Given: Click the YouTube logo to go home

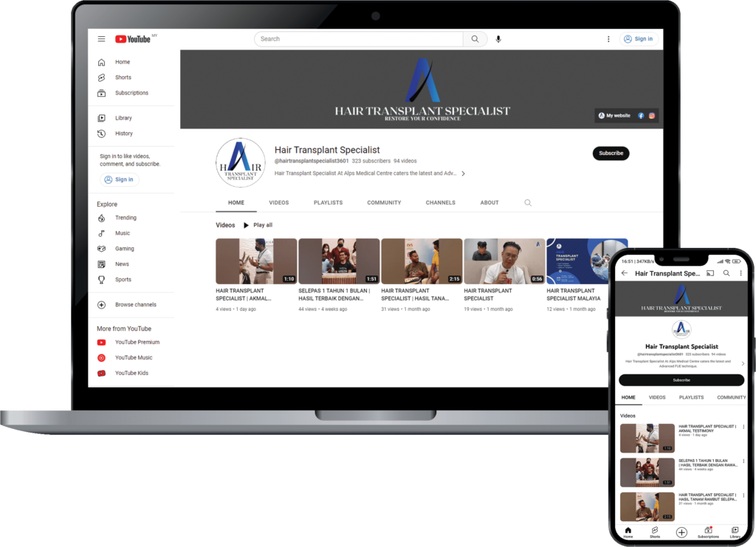Looking at the screenshot, I should pyautogui.click(x=133, y=38).
